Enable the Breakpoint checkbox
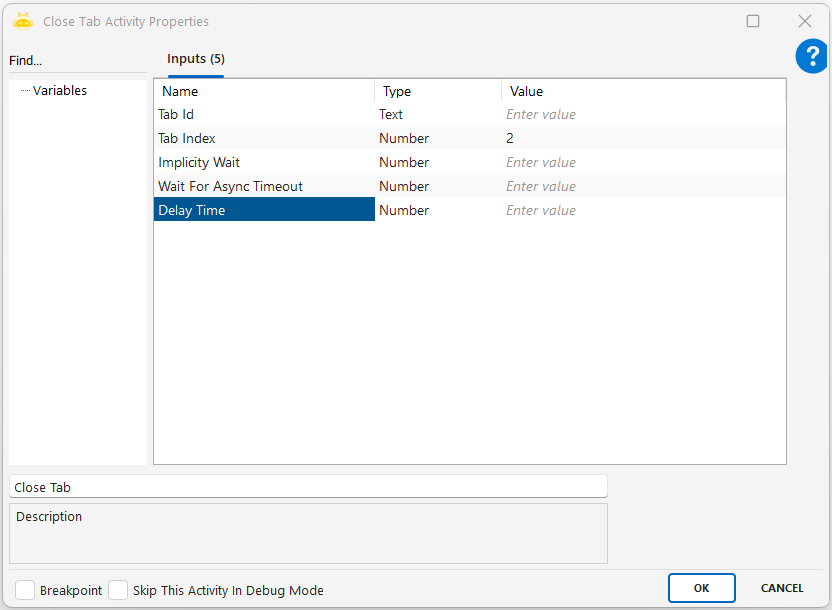The width and height of the screenshot is (832, 610). pos(25,590)
